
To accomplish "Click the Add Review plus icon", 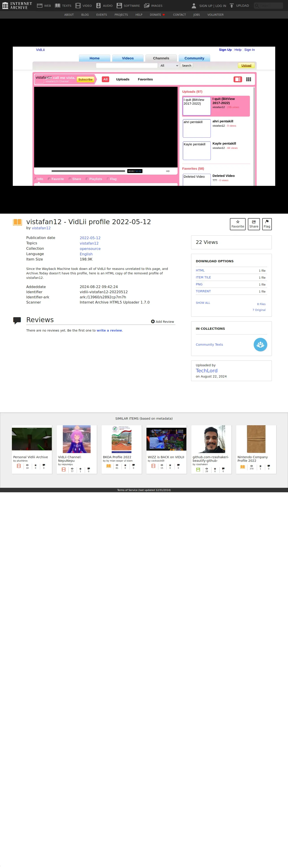I will [x=153, y=321].
